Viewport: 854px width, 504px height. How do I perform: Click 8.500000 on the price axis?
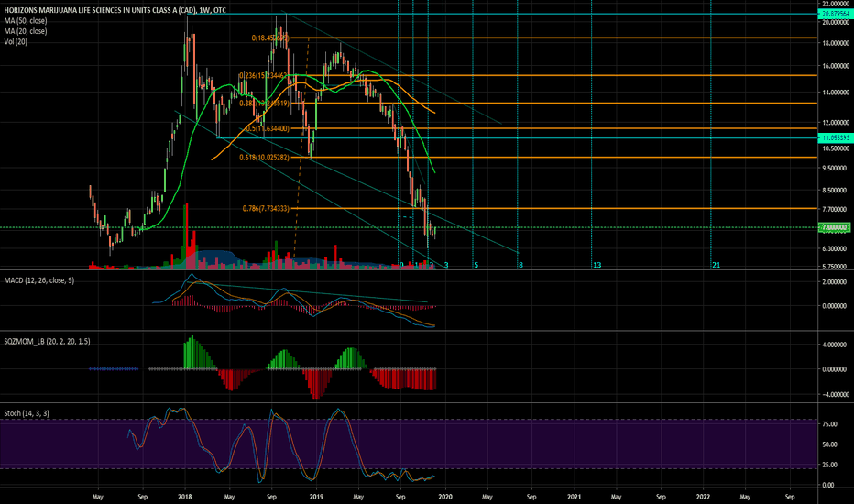[835, 191]
